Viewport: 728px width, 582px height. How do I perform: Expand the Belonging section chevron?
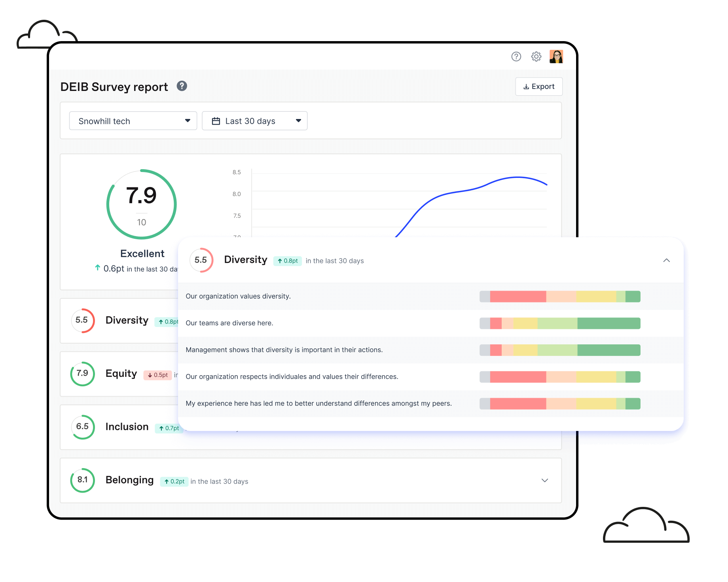pos(544,480)
